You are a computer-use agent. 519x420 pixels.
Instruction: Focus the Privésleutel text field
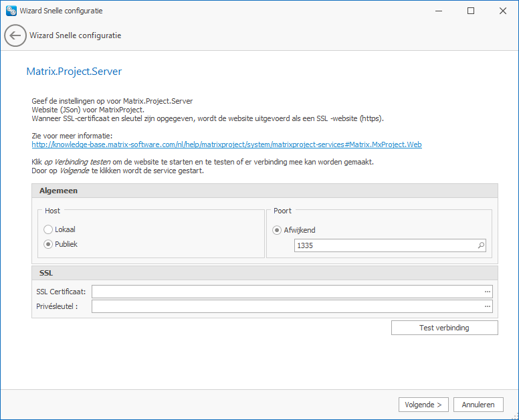288,306
